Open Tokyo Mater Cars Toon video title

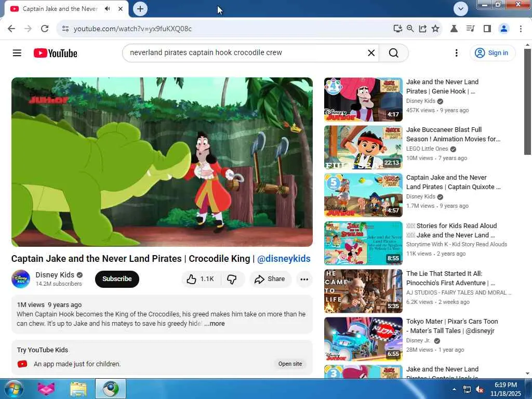pos(452,326)
